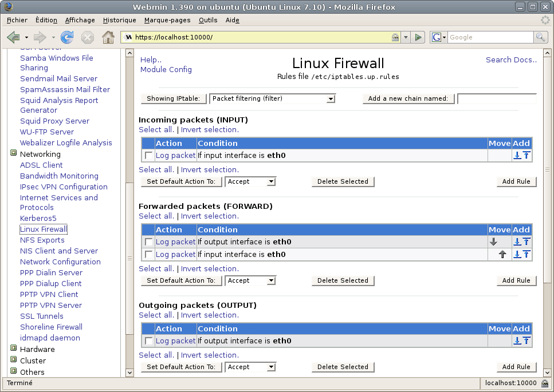
Task: Collapse the Networking category in sidebar
Action: 13,153
